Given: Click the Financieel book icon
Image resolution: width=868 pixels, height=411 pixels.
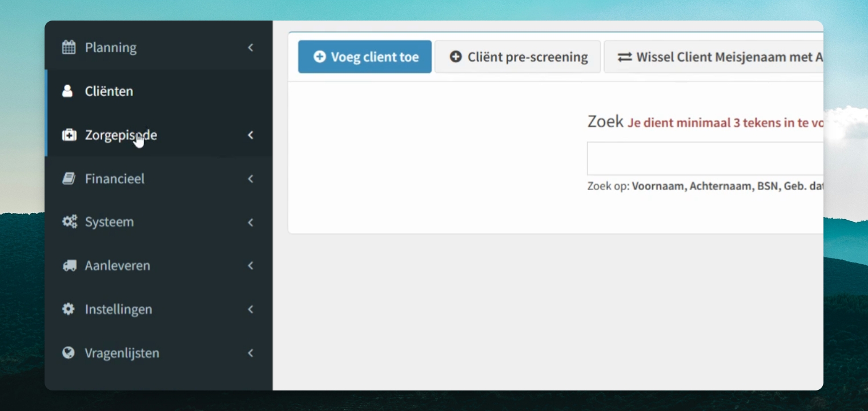Looking at the screenshot, I should 69,179.
